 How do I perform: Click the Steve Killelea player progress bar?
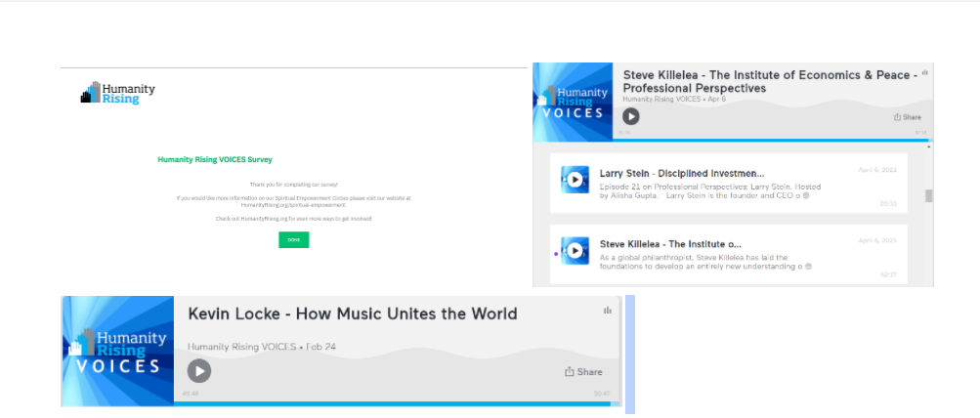pyautogui.click(x=771, y=140)
